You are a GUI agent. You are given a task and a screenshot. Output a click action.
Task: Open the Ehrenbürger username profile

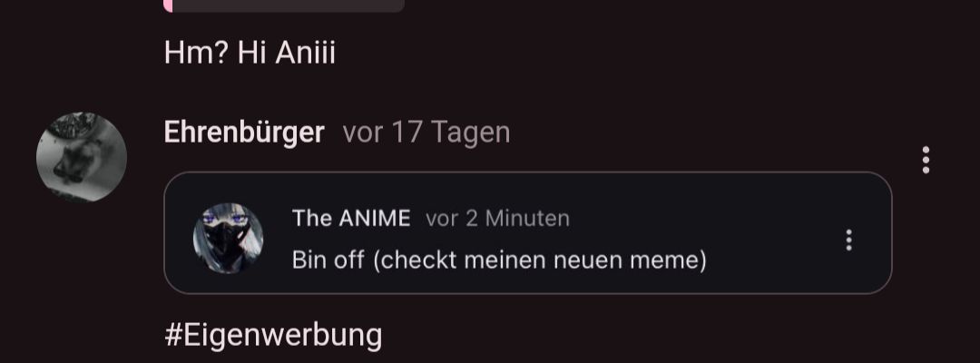tap(244, 132)
